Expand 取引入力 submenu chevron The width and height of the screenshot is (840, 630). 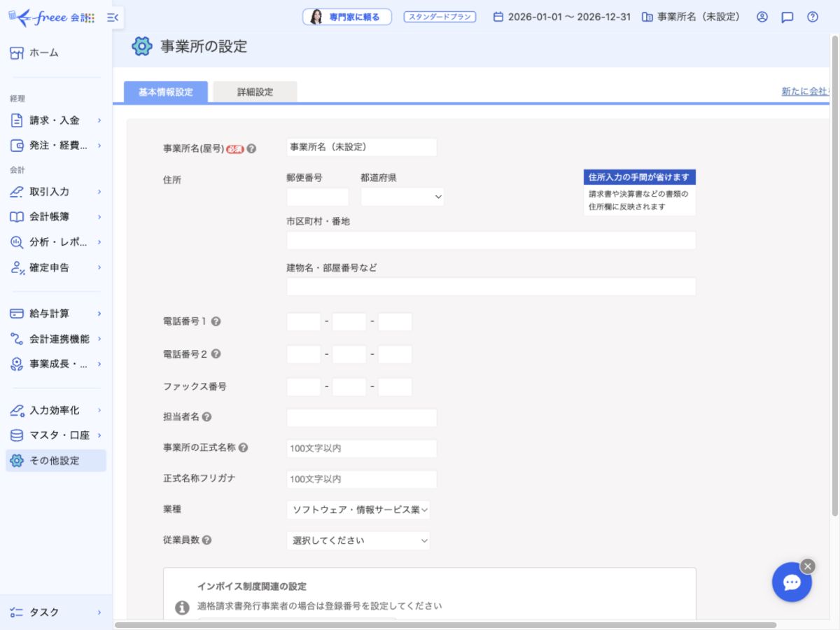99,192
